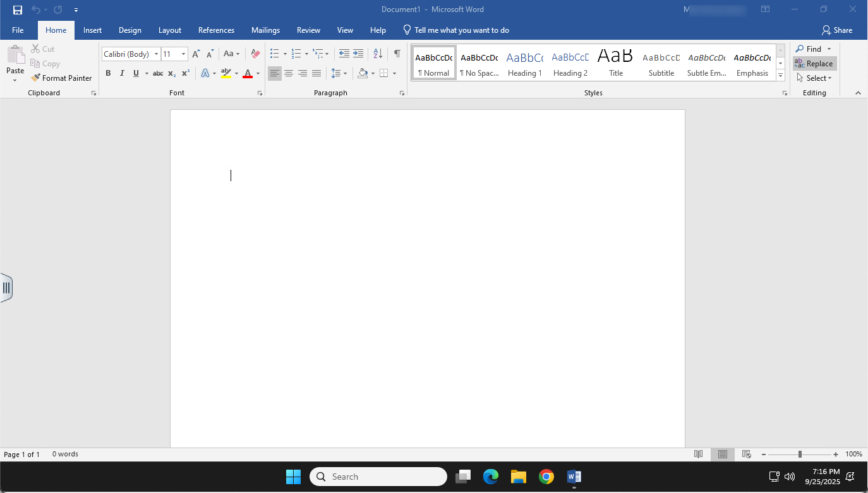Show paragraph marks with pilcrow icon
Viewport: 868px width, 493px height.
(397, 54)
